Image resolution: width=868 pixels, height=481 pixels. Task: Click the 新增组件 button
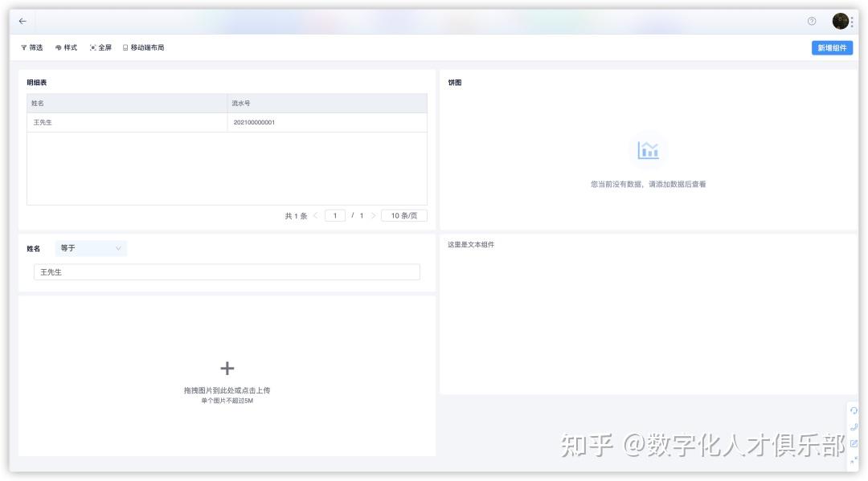pos(832,48)
